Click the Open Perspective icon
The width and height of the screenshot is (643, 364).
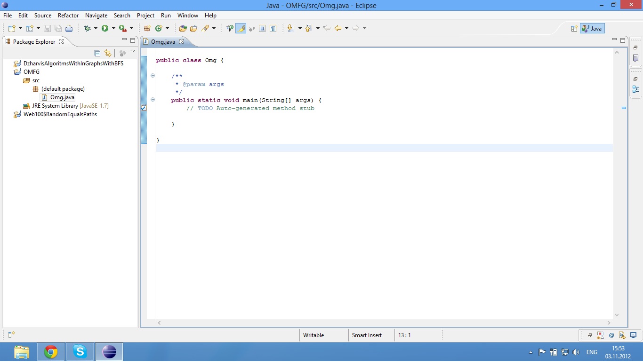coord(574,28)
